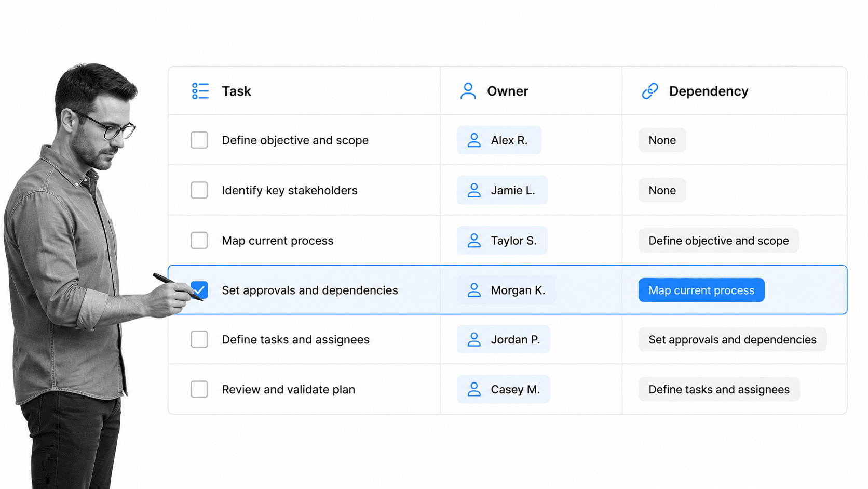Click None dependency for Define objective and scope
The height and width of the screenshot is (489, 868).
point(662,140)
